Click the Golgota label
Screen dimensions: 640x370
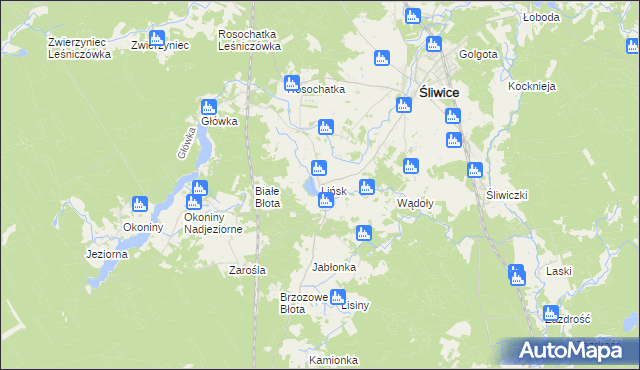478,54
